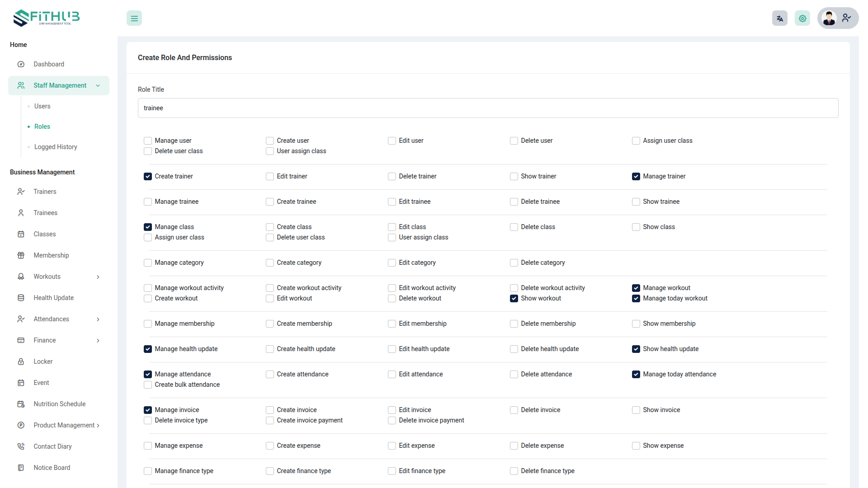
Task: Click the Health Update icon
Action: click(21, 298)
